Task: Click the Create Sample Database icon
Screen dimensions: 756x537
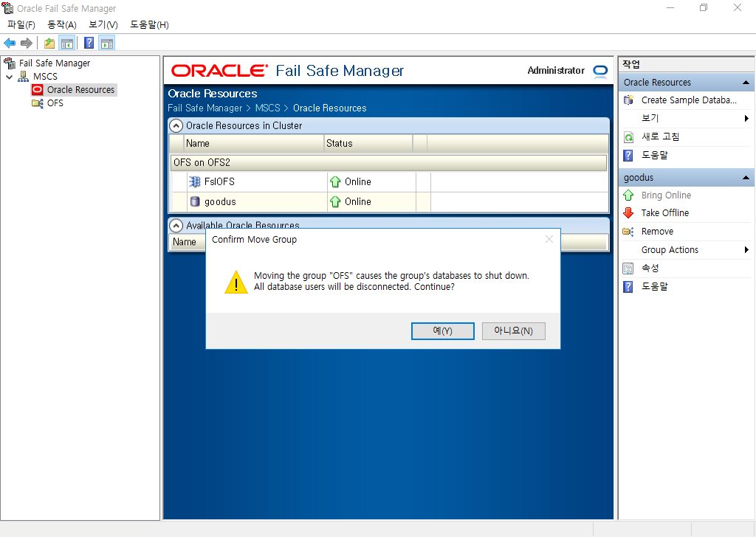Action: (628, 100)
